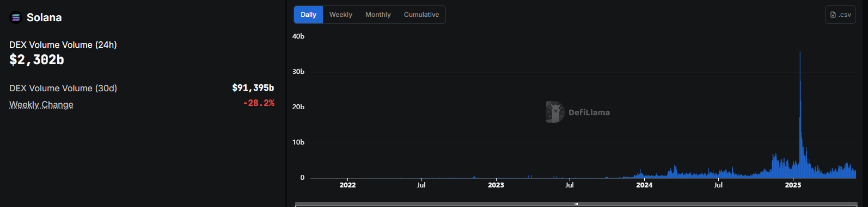Switch to the Monthly view tab
The width and height of the screenshot is (868, 207).
tap(378, 15)
